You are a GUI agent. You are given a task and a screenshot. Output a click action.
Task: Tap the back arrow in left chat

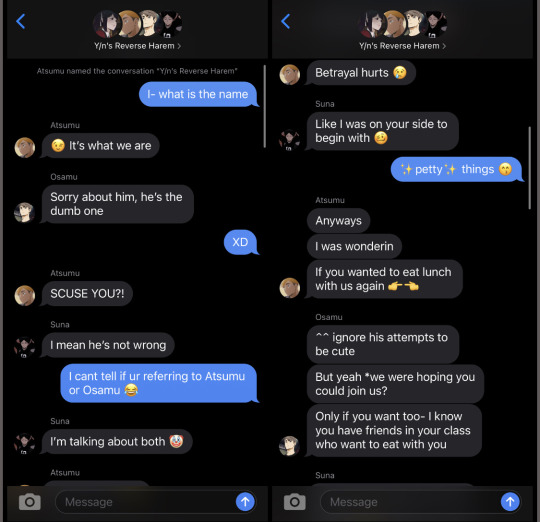click(x=21, y=21)
